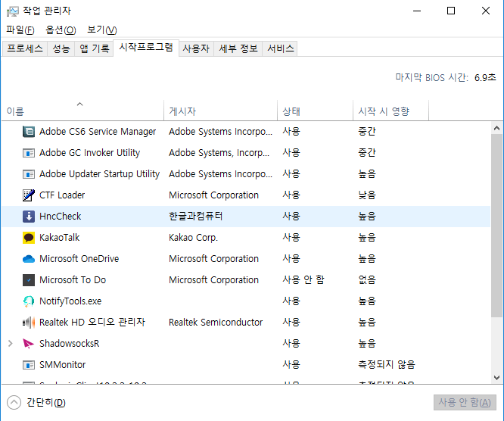Switch to the 성능 tab

pos(61,48)
